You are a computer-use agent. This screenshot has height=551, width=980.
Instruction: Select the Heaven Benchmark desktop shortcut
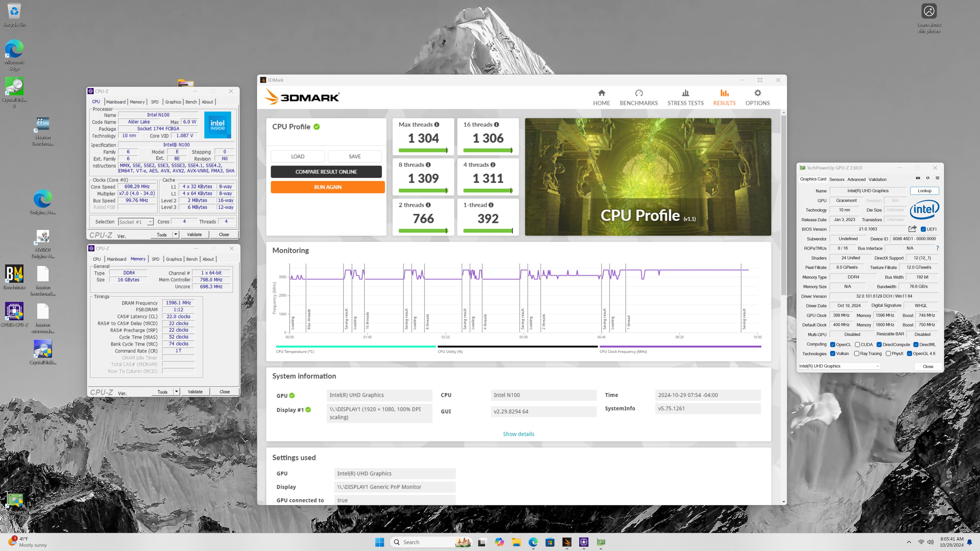(43, 131)
